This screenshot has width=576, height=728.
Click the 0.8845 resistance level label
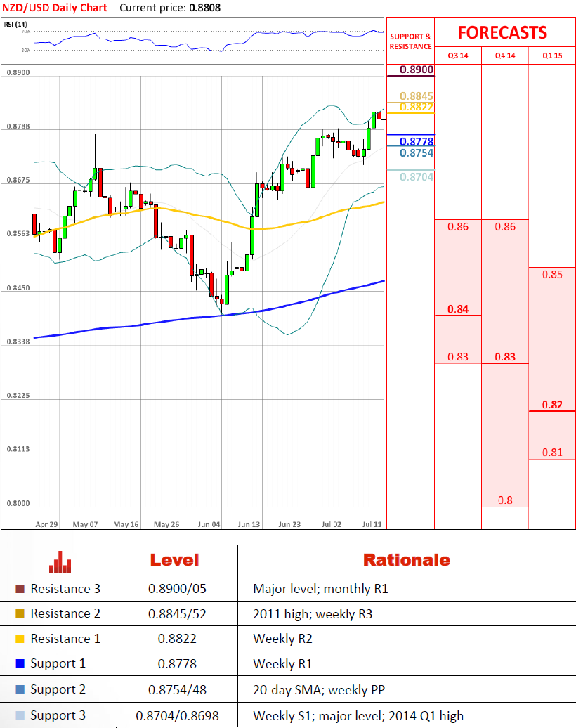[x=417, y=96]
